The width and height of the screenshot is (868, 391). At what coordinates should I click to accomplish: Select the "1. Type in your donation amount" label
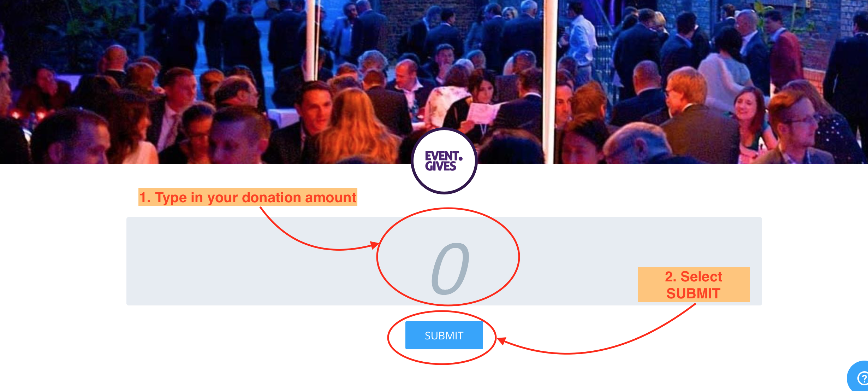tap(248, 197)
